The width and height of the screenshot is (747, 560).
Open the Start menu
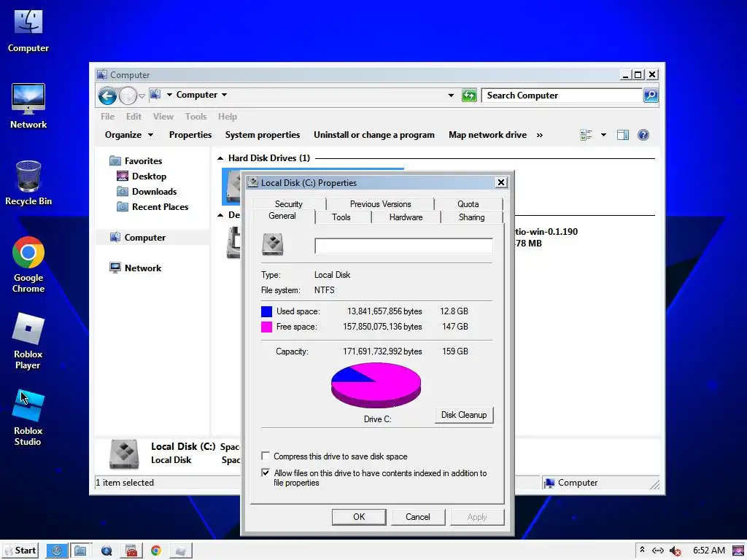20,551
